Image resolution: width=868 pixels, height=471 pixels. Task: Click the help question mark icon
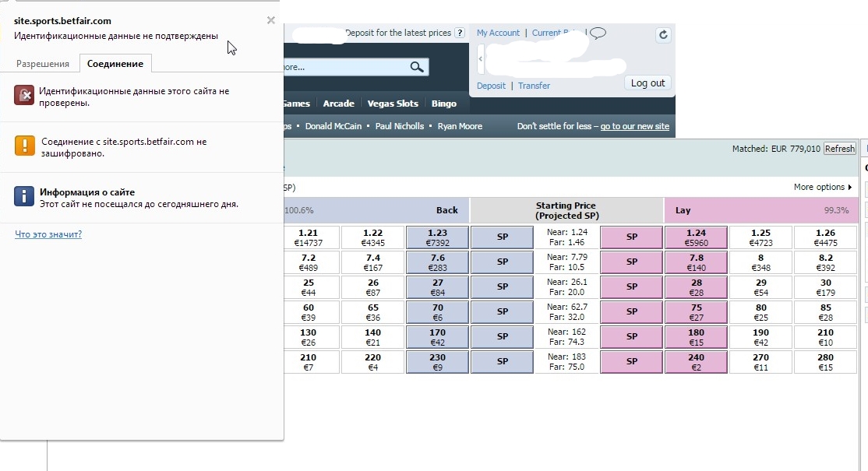pos(460,33)
